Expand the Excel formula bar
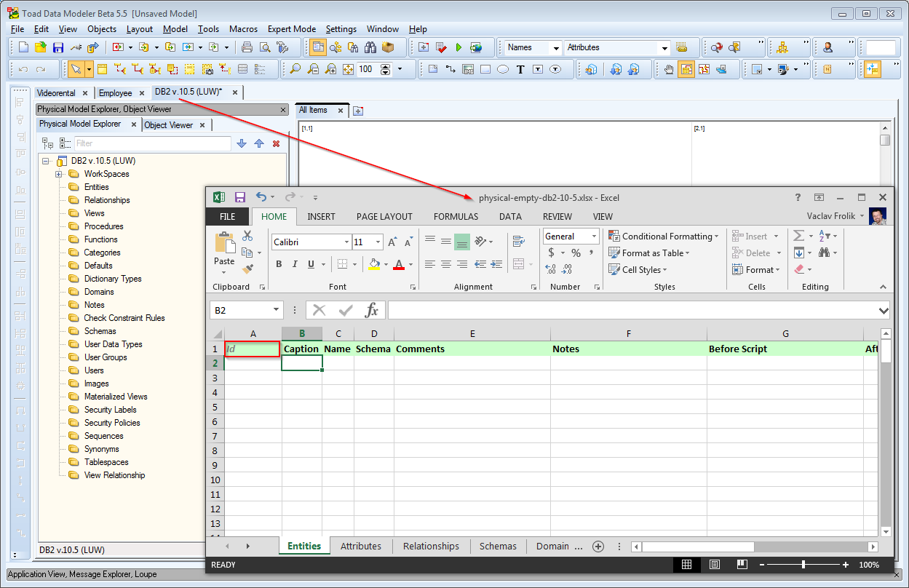Screen dimensions: 909x588 pyautogui.click(x=884, y=311)
